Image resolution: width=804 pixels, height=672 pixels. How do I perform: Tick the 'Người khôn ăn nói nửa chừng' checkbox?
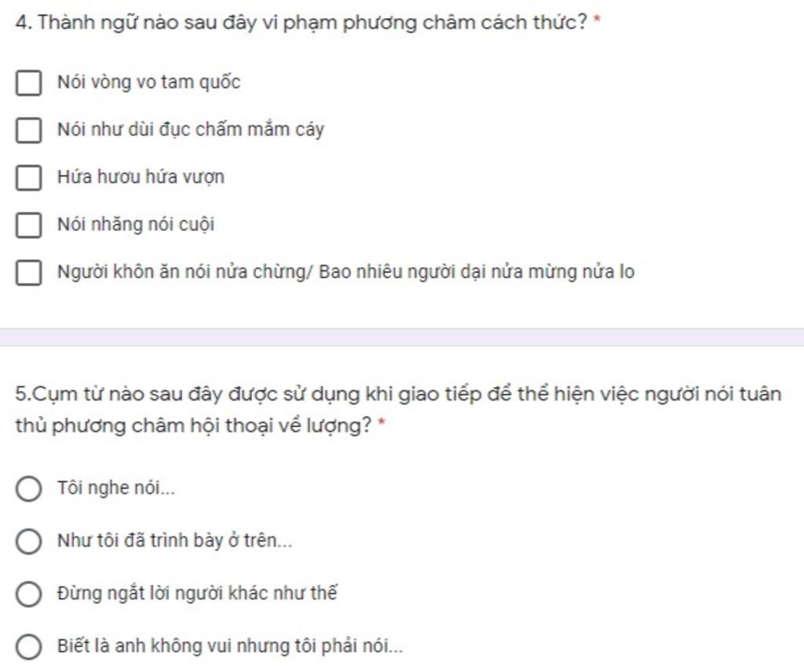[x=29, y=272]
